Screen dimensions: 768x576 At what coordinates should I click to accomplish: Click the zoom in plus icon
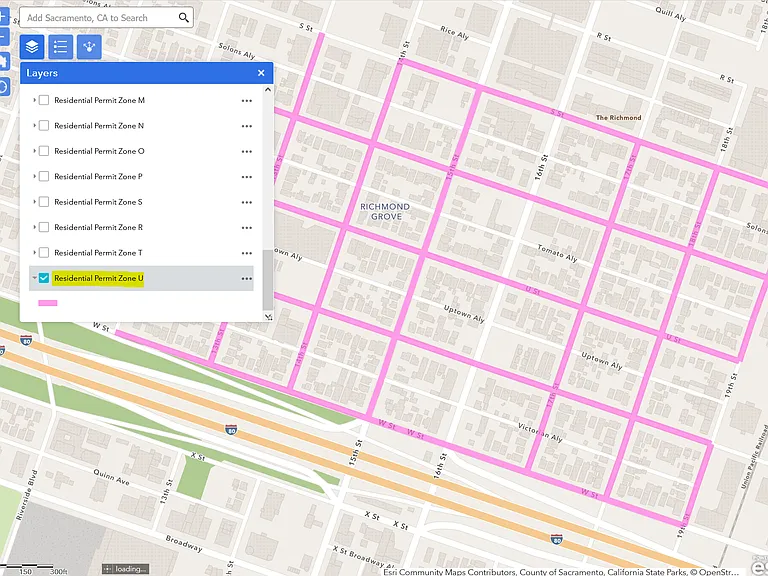click(3, 16)
